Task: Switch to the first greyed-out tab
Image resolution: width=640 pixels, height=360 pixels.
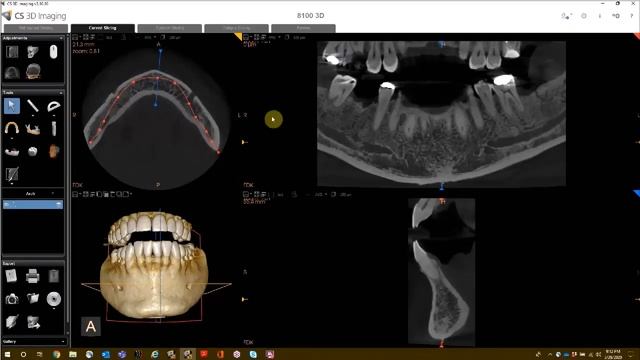Action: pyautogui.click(x=36, y=28)
